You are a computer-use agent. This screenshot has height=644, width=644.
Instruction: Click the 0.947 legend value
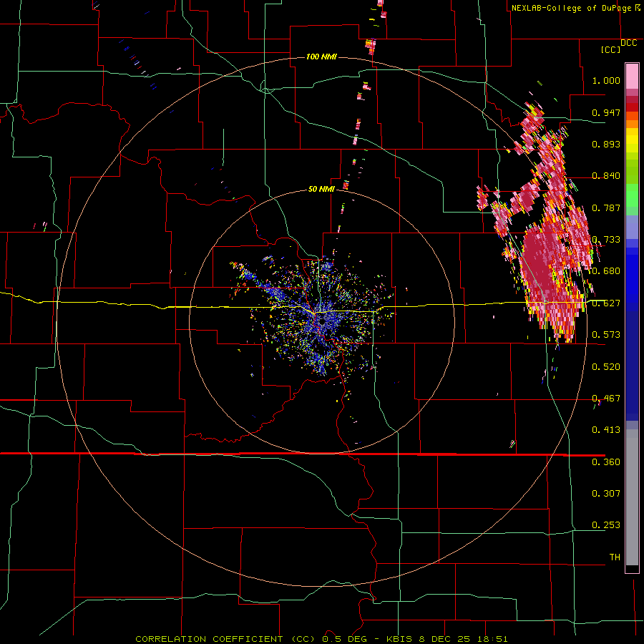coord(606,112)
